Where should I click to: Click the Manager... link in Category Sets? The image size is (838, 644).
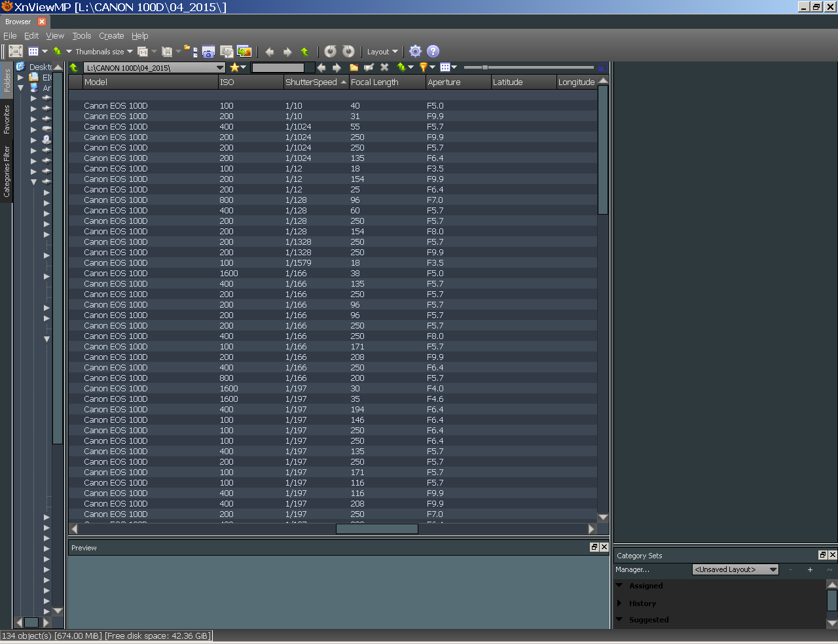pos(632,569)
